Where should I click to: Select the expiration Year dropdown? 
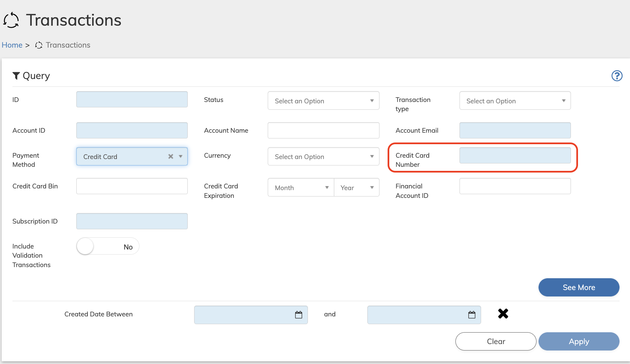tap(357, 187)
